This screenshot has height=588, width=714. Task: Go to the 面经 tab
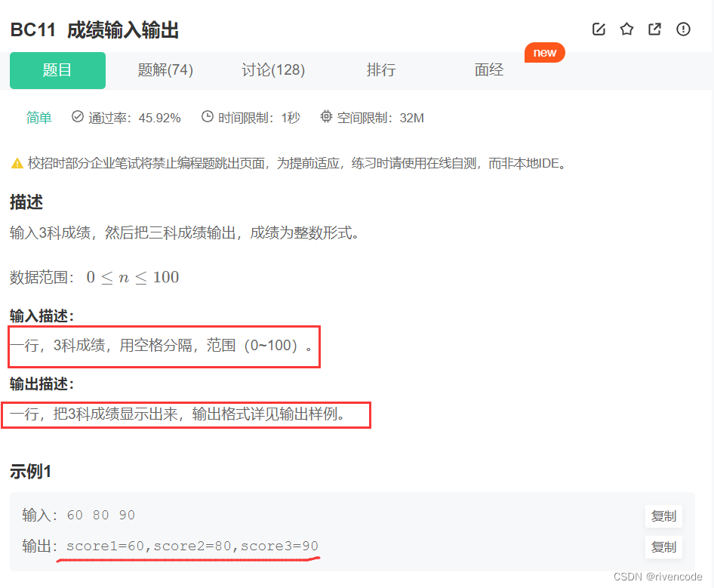[x=489, y=70]
